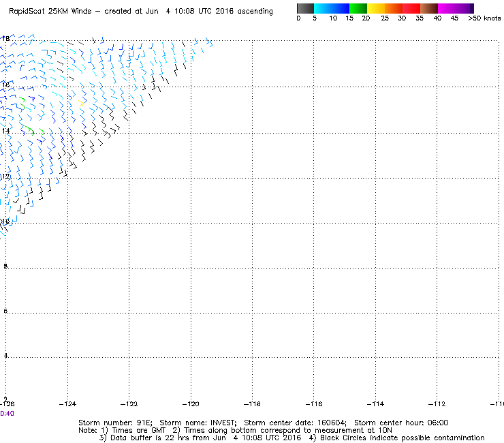Click the 'Times are GMT' note

[x=138, y=431]
